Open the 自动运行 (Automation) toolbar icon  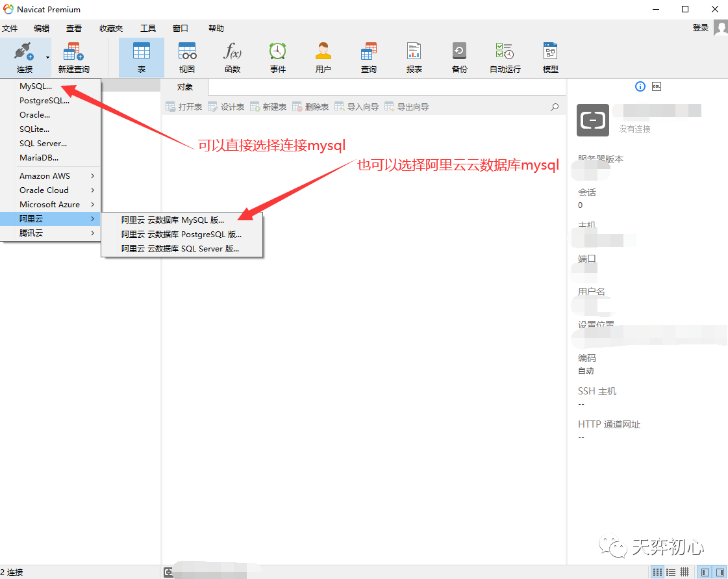(505, 58)
